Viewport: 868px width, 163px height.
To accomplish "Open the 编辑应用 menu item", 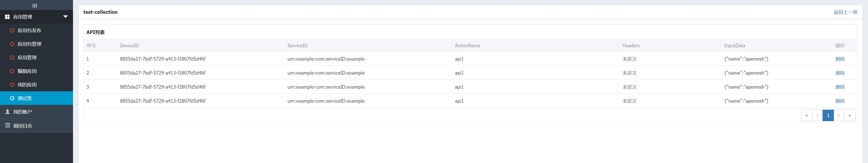I will 36,71.
